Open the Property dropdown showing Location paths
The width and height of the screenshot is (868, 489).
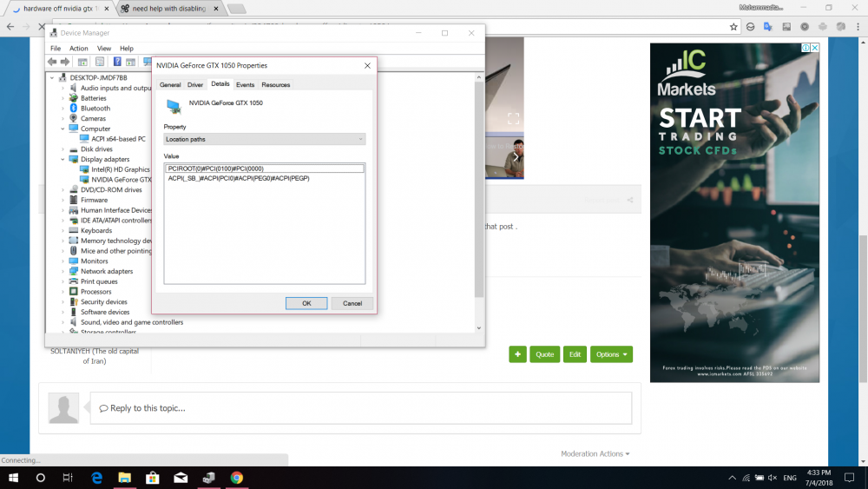point(265,139)
